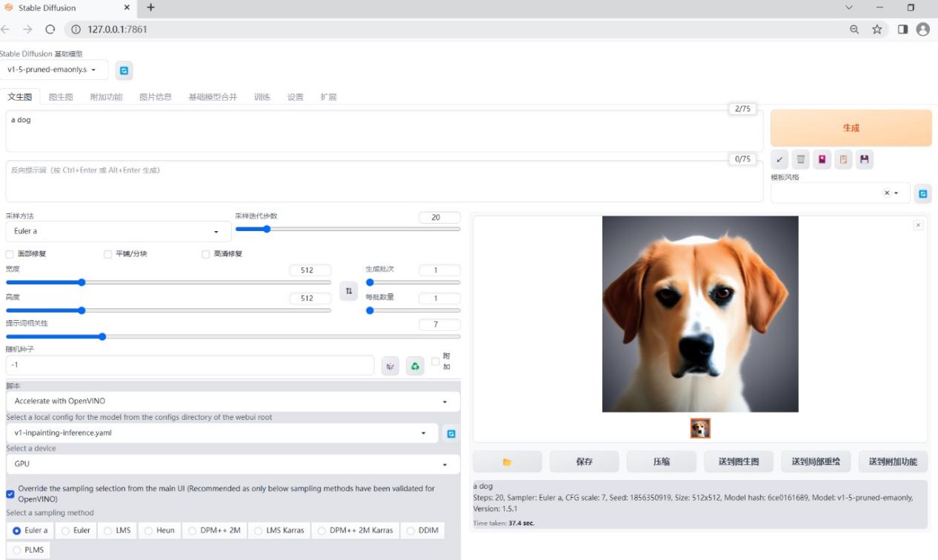
Task: Open the Accelerate with OpenVINO script dropdown
Action: point(232,401)
